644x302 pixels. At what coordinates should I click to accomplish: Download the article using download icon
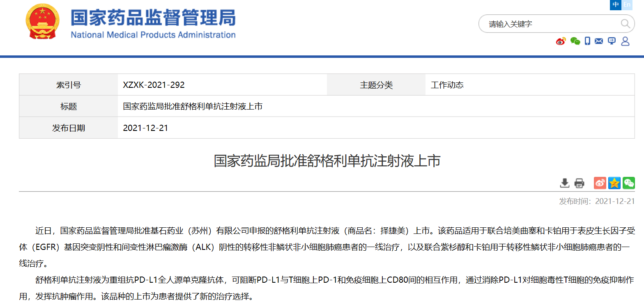pyautogui.click(x=565, y=183)
